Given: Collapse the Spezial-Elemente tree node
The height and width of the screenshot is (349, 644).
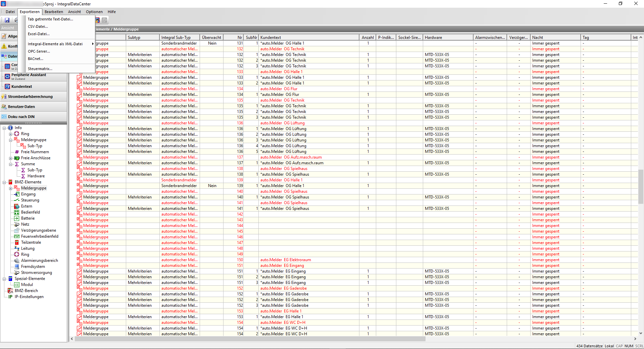Looking at the screenshot, I should [4, 279].
